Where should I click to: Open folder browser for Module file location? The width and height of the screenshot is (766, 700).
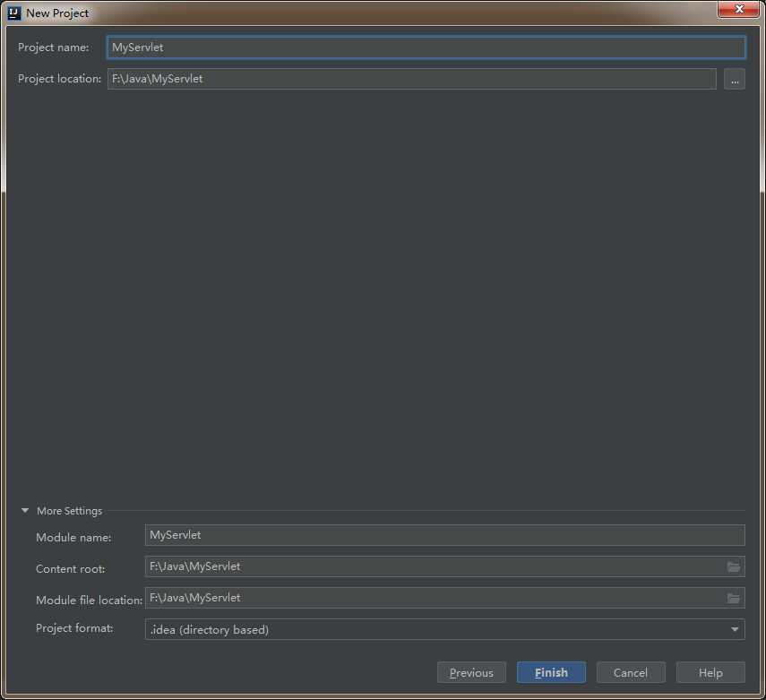pyautogui.click(x=733, y=599)
